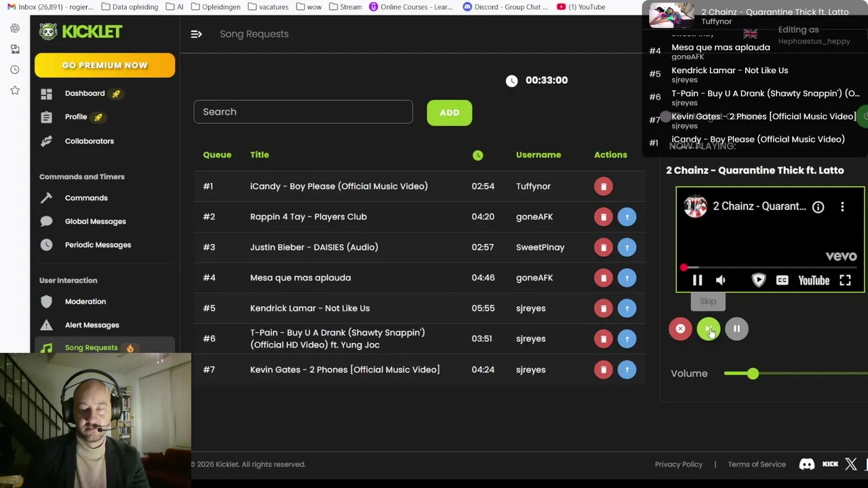The image size is (868, 488).
Task: Move Mesa que mas aplauda up
Action: [x=627, y=278]
